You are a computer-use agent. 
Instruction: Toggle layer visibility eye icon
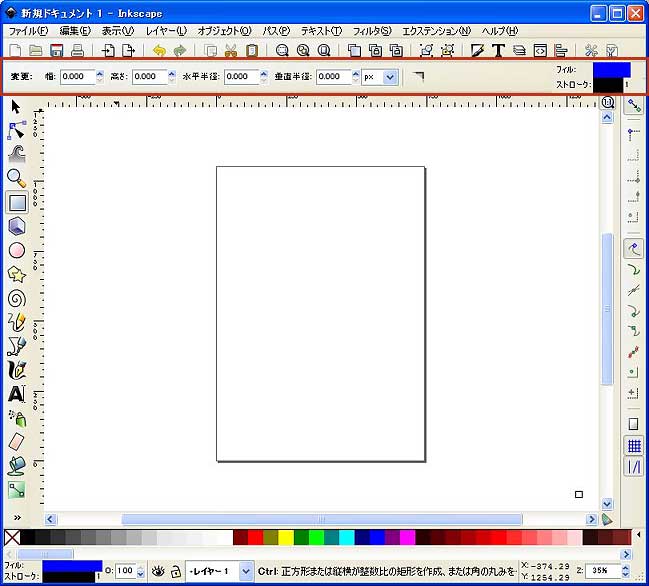coord(158,571)
